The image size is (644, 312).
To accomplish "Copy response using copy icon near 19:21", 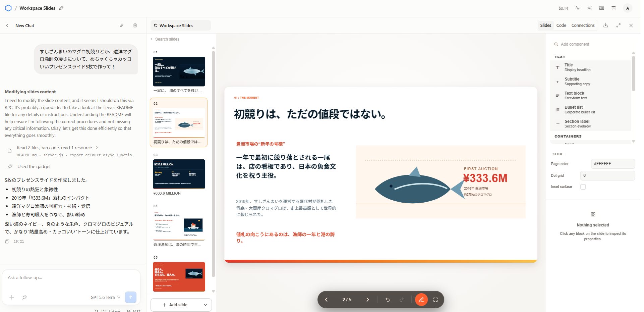I will 7,242.
